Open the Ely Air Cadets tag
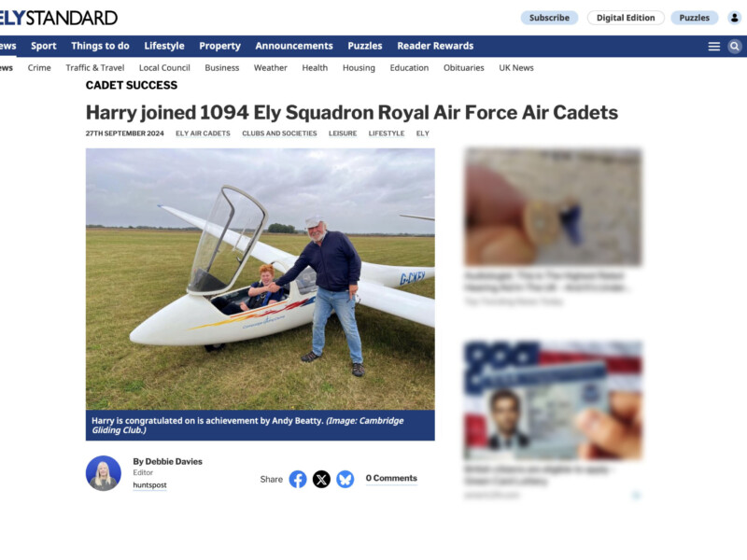The height and width of the screenshot is (560, 747). (203, 133)
